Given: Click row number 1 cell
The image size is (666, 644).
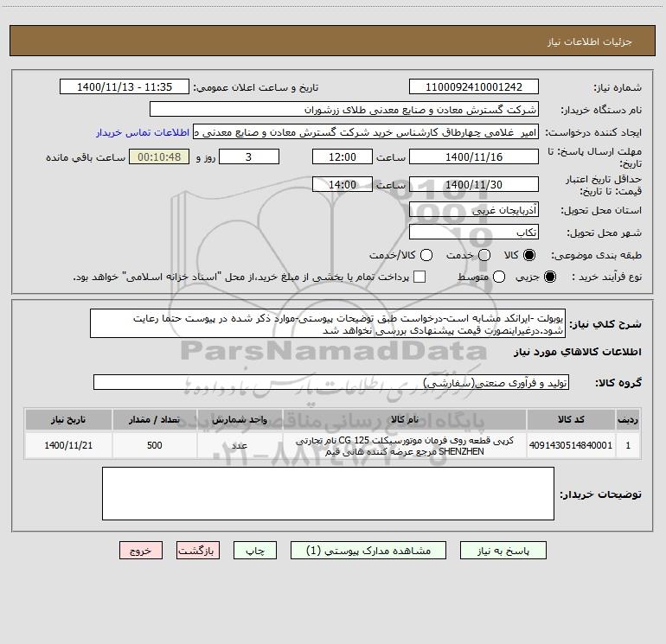Looking at the screenshot, I should (x=628, y=445).
